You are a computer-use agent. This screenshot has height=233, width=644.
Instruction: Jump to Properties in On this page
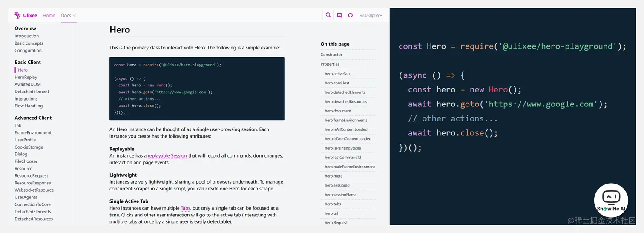tap(330, 64)
